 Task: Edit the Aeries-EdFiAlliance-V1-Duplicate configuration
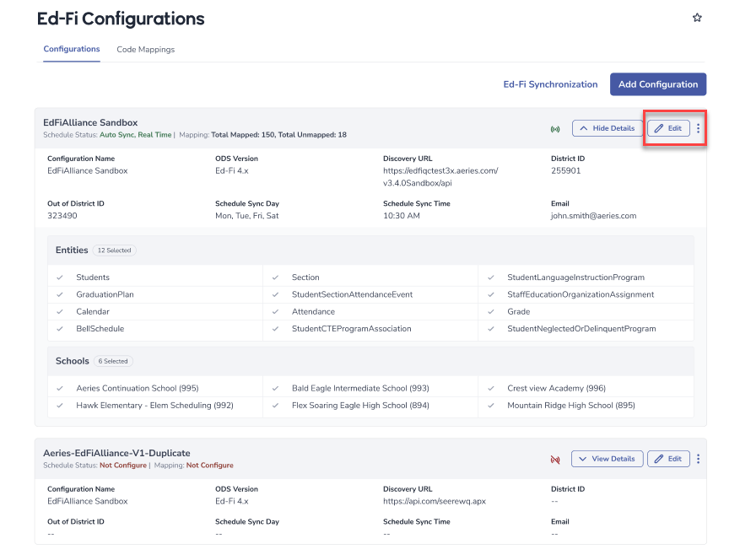tap(668, 459)
